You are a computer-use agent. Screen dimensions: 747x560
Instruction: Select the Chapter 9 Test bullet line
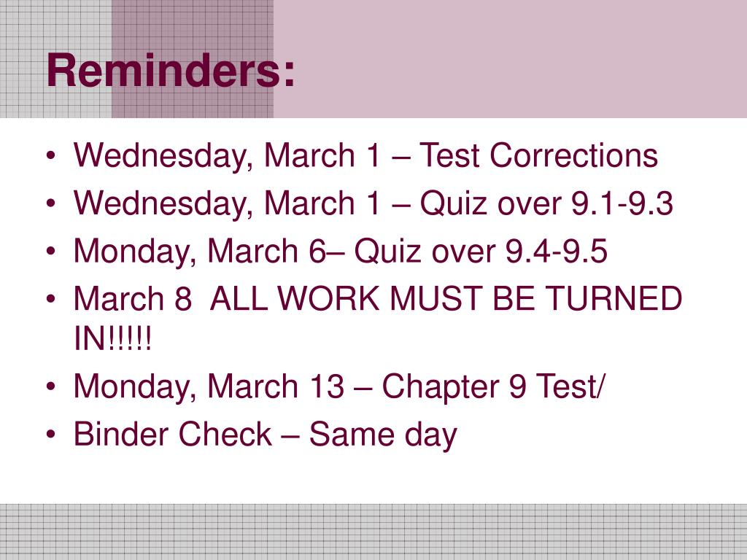pos(338,386)
